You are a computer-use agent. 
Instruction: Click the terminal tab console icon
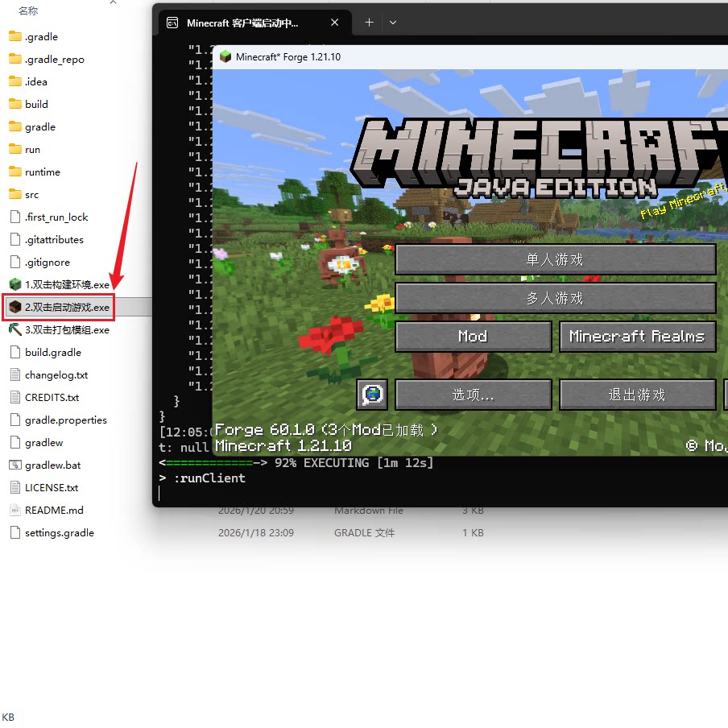(x=172, y=23)
